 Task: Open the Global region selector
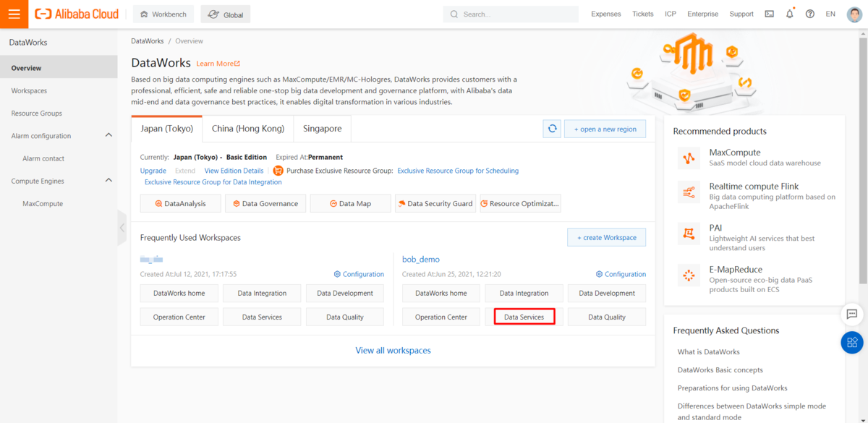click(226, 14)
